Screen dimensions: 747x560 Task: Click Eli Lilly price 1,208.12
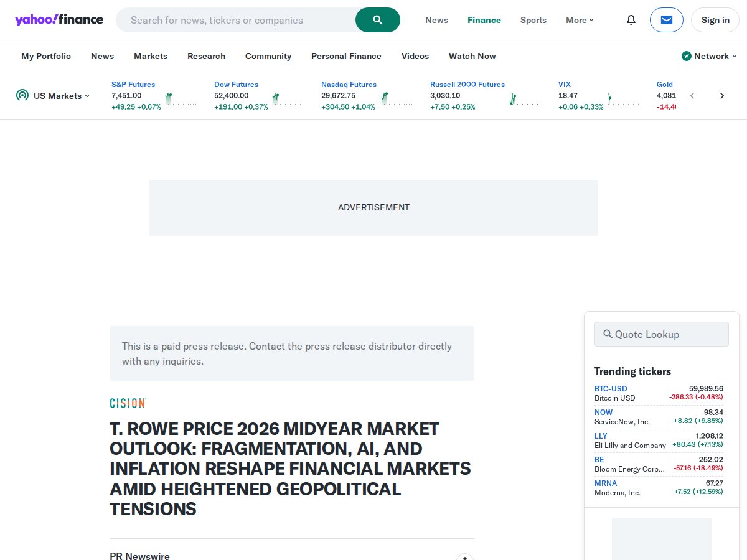pyautogui.click(x=709, y=436)
